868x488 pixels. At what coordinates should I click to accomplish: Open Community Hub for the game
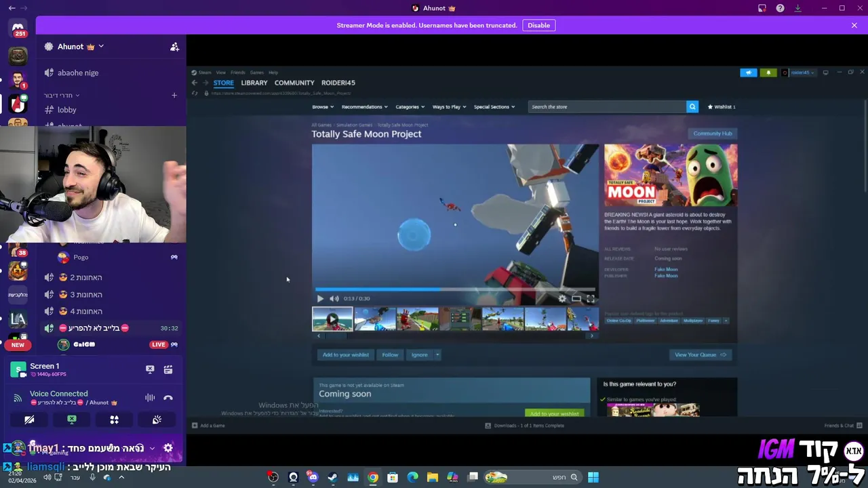coord(713,134)
